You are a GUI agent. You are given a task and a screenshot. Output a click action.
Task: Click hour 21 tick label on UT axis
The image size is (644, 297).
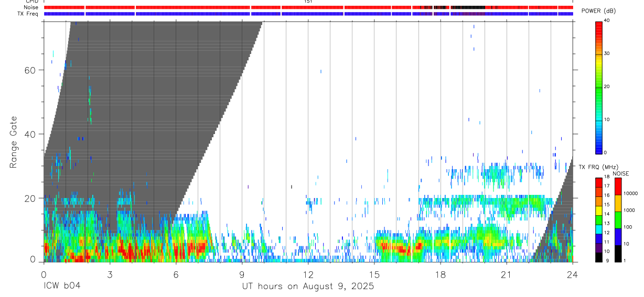pyautogui.click(x=506, y=274)
